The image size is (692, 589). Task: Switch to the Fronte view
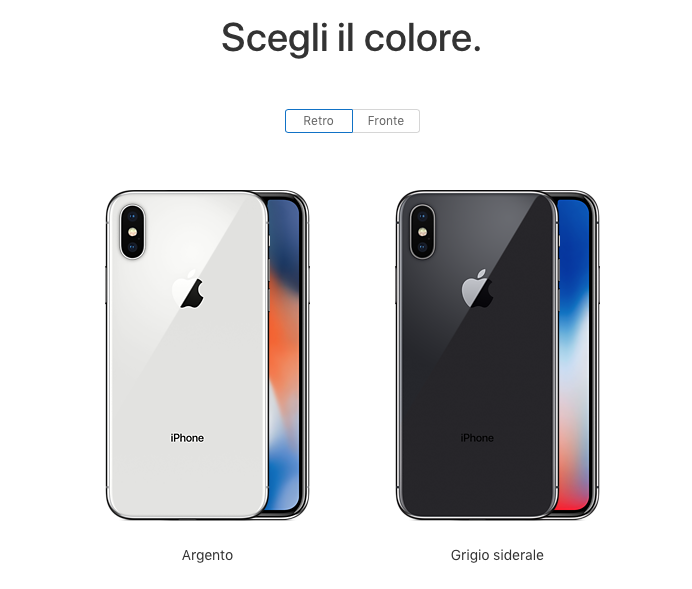[x=386, y=120]
